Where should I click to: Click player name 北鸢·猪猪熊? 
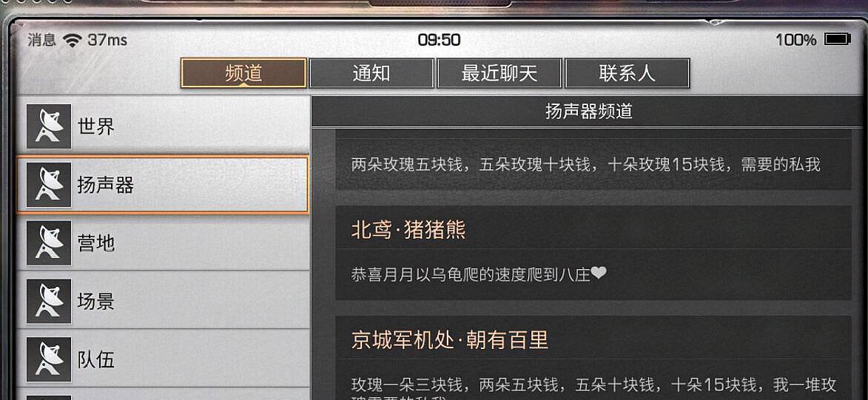point(408,230)
